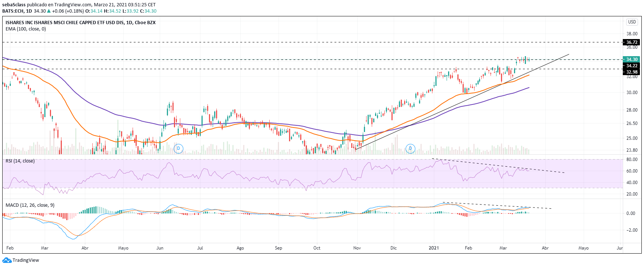This screenshot has width=644, height=267.
Task: Select the MACD (12, 26, close, 9) label
Action: point(30,205)
